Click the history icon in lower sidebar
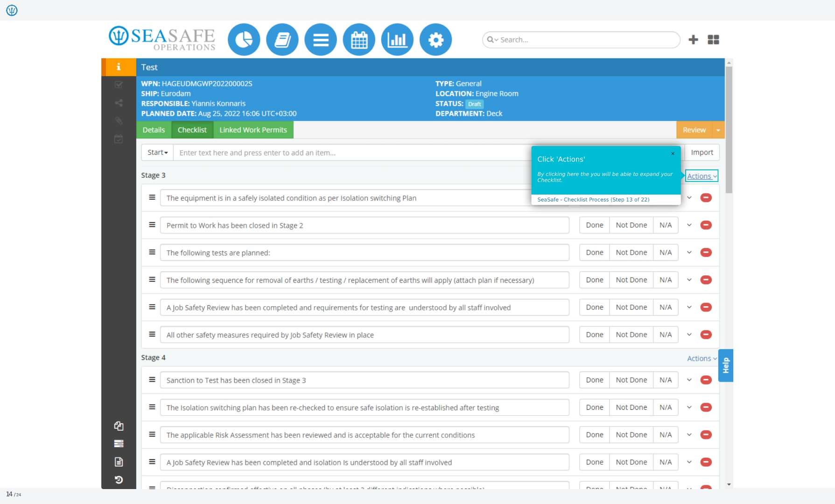The width and height of the screenshot is (835, 504). 119,480
